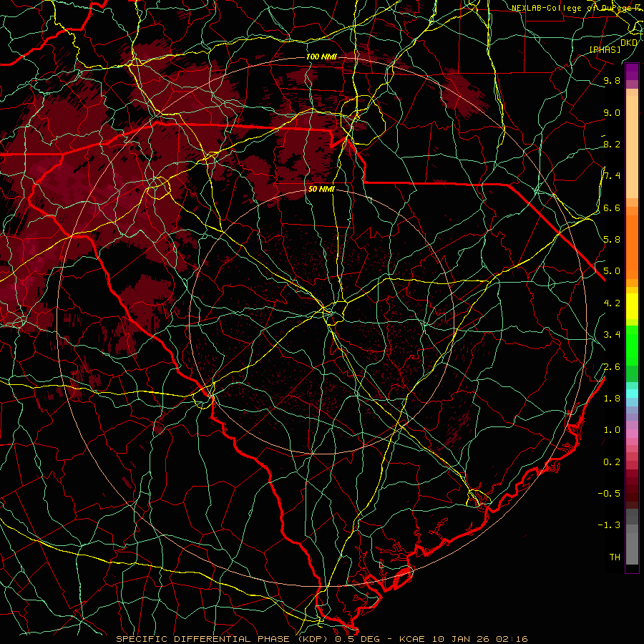Click the 6.6 value on the color scale
The width and height of the screenshot is (644, 644).
coord(612,208)
